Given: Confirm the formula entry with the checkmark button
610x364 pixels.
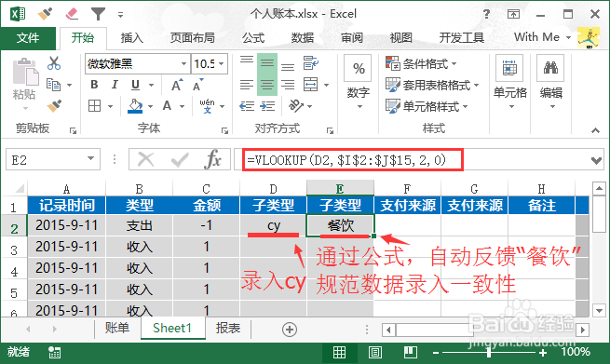Looking at the screenshot, I should tap(180, 159).
